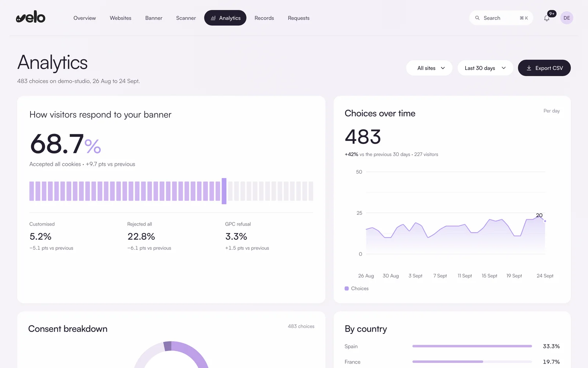Click the chart's latest data point dot
Screen dimensions: 588x368
tap(545, 221)
